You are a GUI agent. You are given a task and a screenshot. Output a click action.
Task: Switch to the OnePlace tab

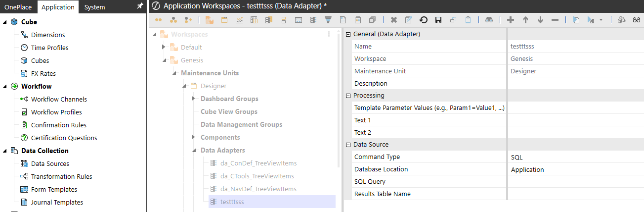pyautogui.click(x=18, y=7)
